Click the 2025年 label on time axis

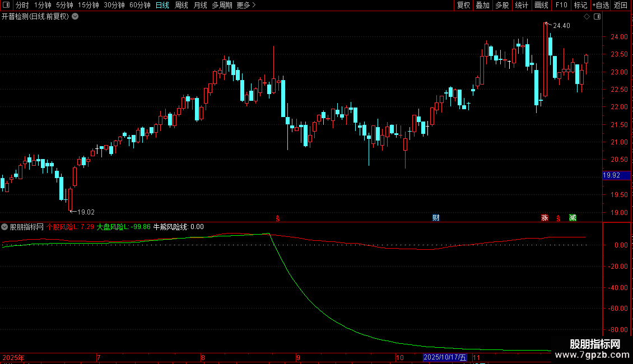pyautogui.click(x=13, y=357)
